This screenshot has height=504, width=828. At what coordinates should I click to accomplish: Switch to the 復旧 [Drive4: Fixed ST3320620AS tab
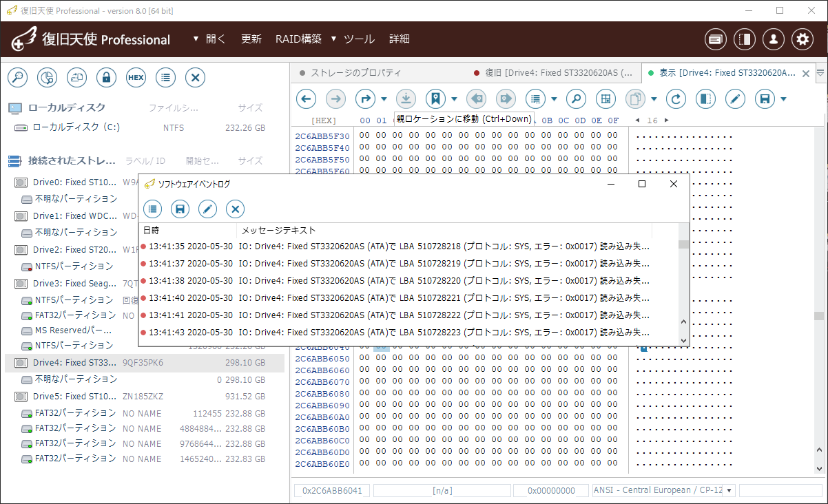pyautogui.click(x=554, y=73)
